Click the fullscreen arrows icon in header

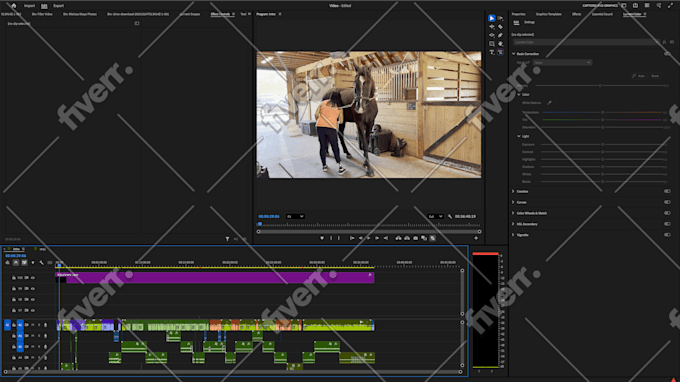(x=670, y=6)
